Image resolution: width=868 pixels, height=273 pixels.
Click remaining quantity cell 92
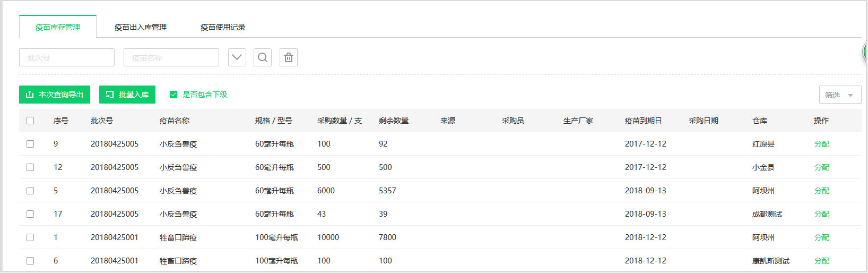383,144
